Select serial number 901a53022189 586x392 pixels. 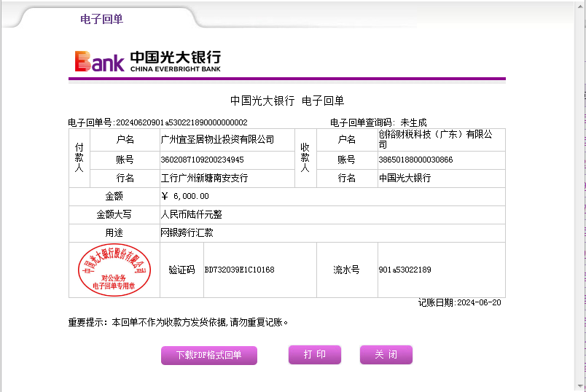(x=405, y=270)
